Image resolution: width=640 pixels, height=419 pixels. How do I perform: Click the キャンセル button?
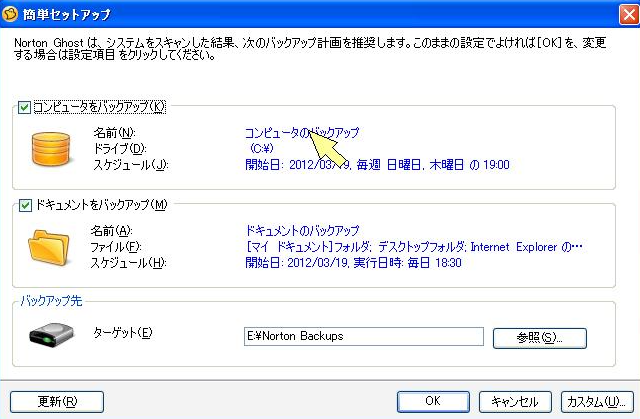click(515, 401)
